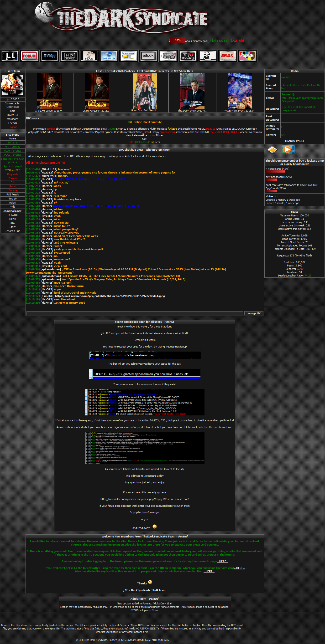Open Edit in User Menu
This screenshot has height=644, width=325.
(12, 111)
